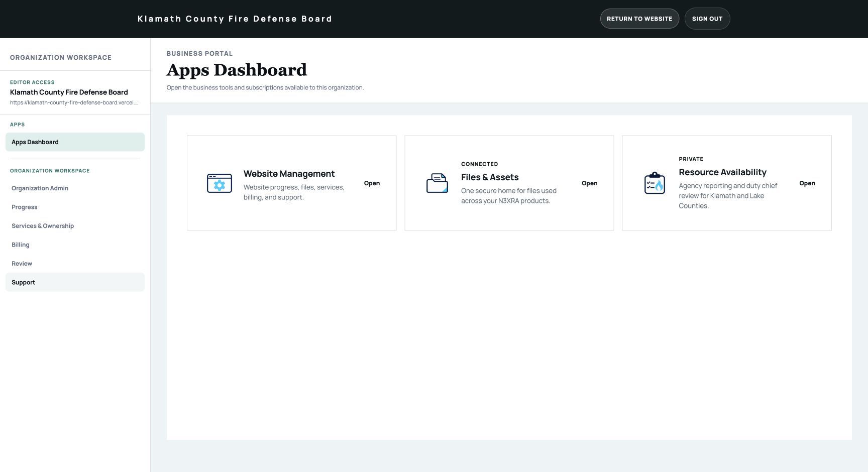Navigate to Billing
This screenshot has width=868, height=472.
[x=75, y=245]
